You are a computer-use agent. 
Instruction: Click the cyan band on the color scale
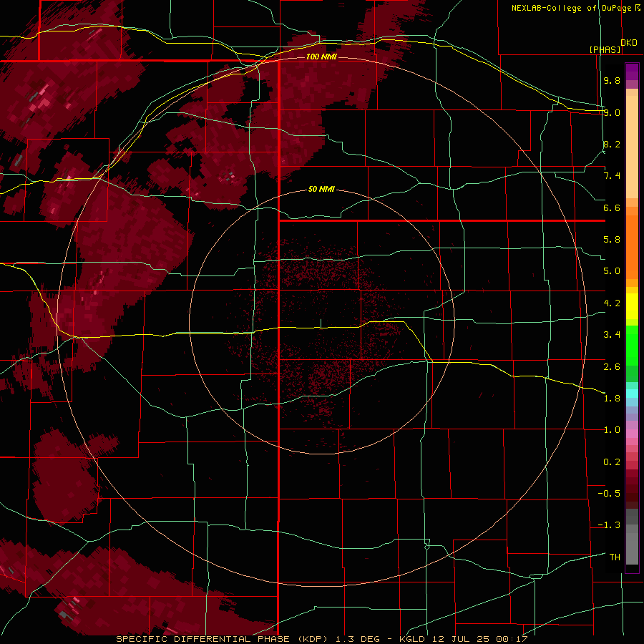632,394
